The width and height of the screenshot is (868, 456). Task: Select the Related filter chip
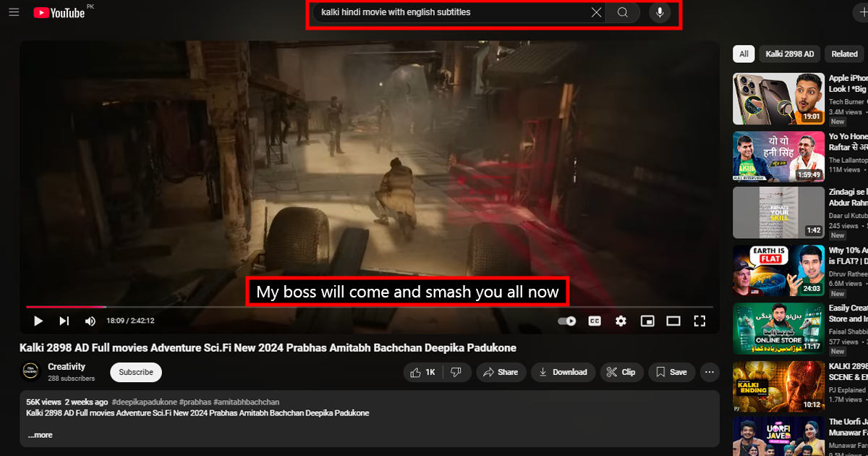(x=844, y=54)
